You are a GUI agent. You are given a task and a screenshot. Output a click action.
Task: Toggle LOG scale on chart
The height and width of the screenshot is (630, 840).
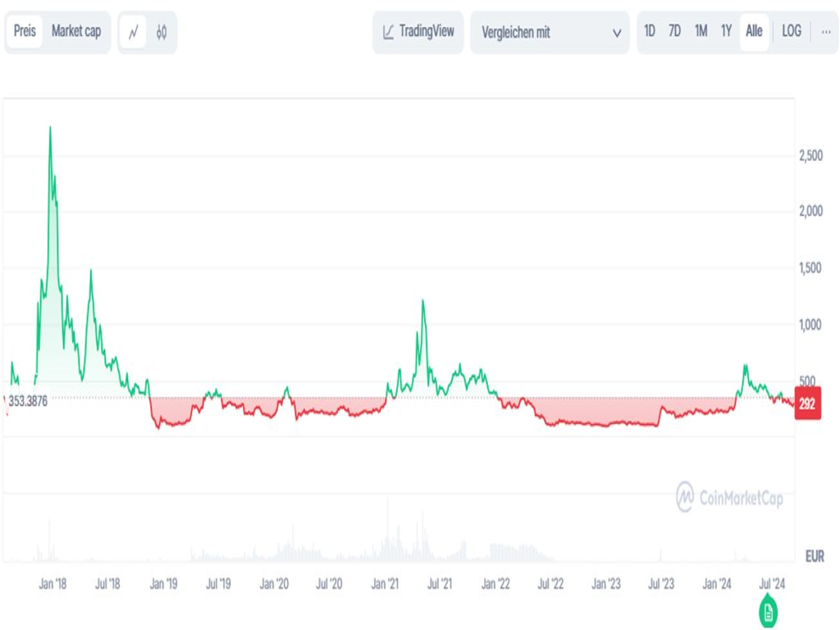pos(792,32)
